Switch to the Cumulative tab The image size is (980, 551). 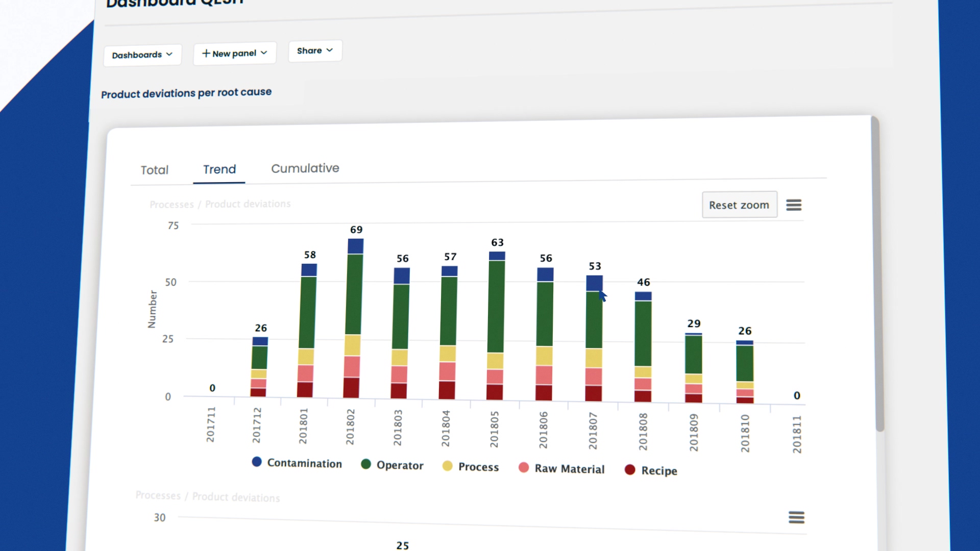pos(305,168)
